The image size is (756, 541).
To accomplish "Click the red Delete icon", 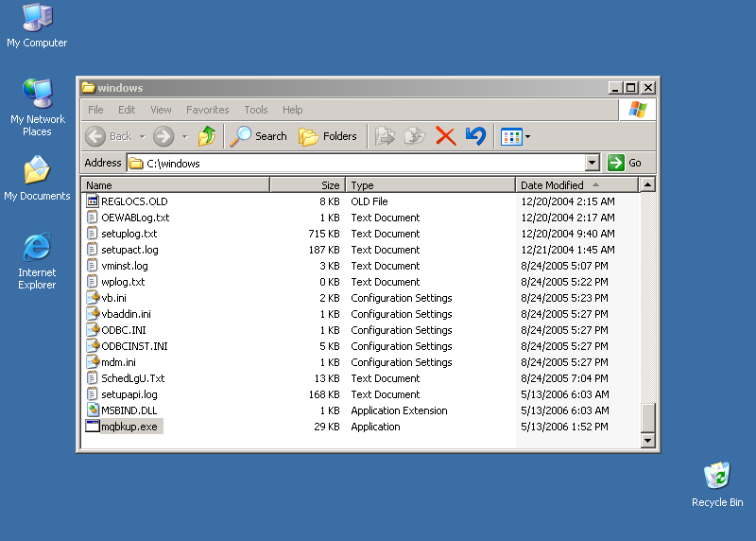I will coord(445,136).
